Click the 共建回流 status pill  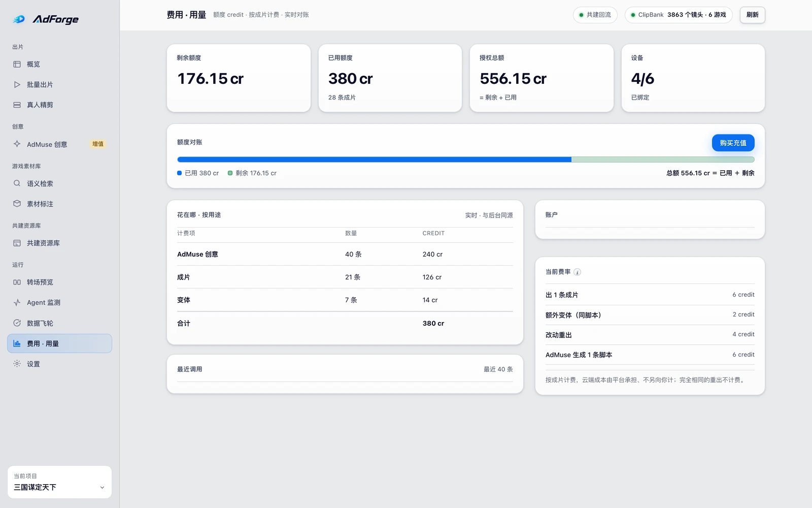point(595,15)
